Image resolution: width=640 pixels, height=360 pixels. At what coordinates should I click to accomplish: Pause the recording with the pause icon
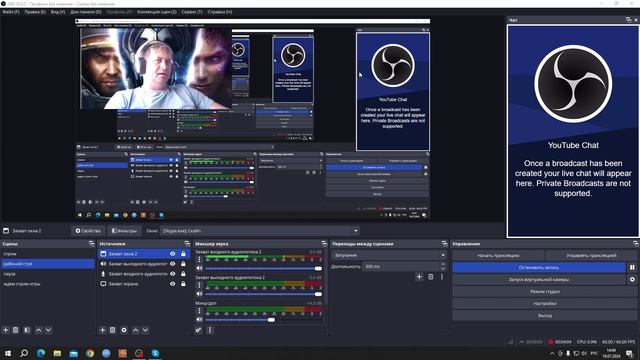point(632,267)
